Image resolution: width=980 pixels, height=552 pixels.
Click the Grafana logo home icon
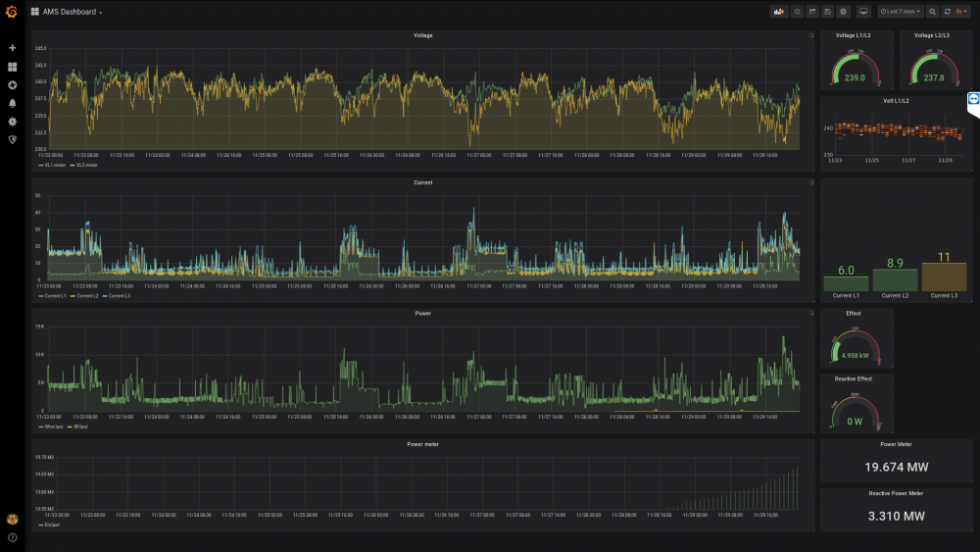(12, 12)
